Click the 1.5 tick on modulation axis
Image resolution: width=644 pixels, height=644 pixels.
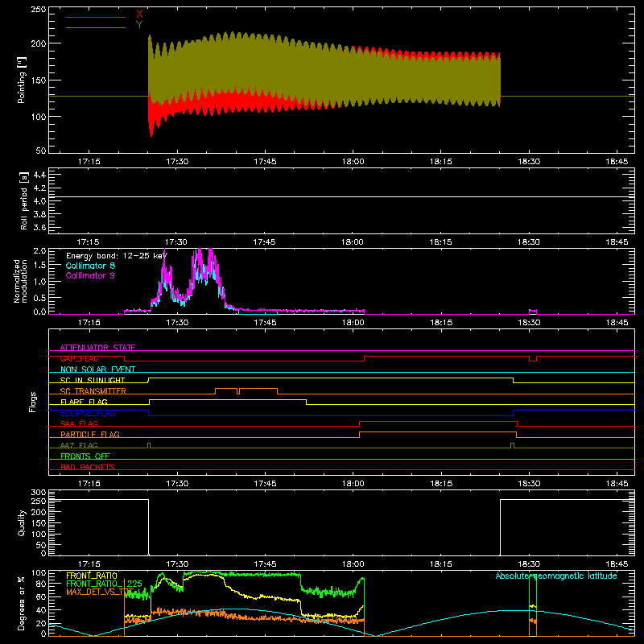point(39,265)
